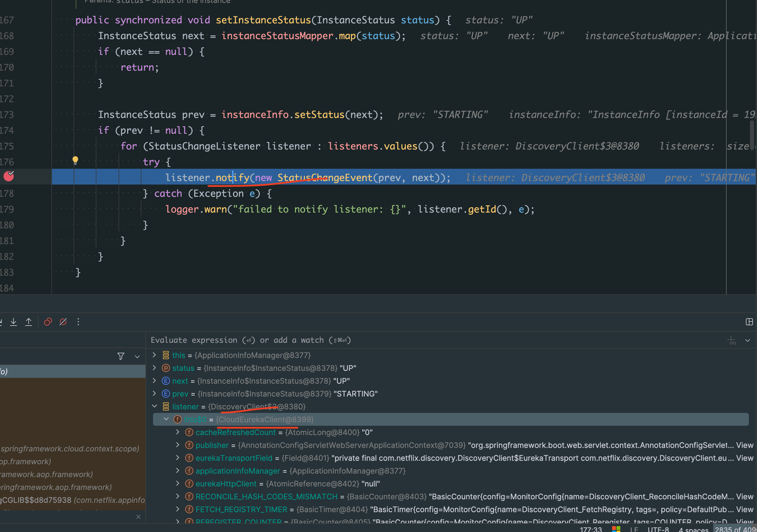Click View link on RECONCILE_HASH_CODES_MISMATCH row
This screenshot has width=757, height=532.
click(x=745, y=496)
